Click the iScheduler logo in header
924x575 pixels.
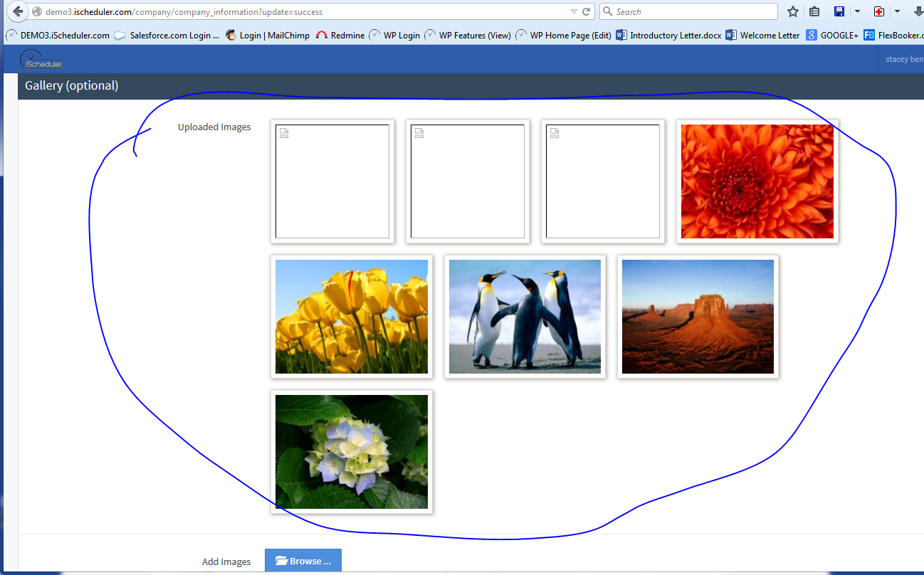pyautogui.click(x=41, y=59)
